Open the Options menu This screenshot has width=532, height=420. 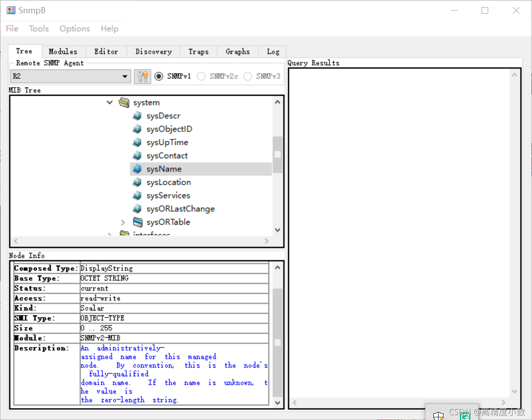pos(75,28)
